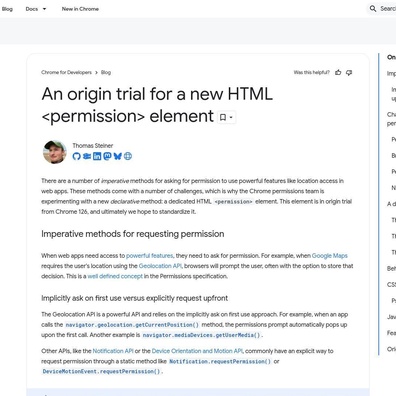Click the thumbs up helpful icon
This screenshot has width=396, height=396.
tap(338, 72)
